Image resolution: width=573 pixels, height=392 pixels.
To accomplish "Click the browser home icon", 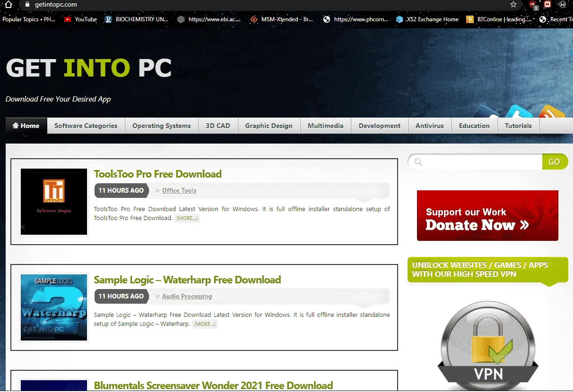I will click(x=8, y=5).
